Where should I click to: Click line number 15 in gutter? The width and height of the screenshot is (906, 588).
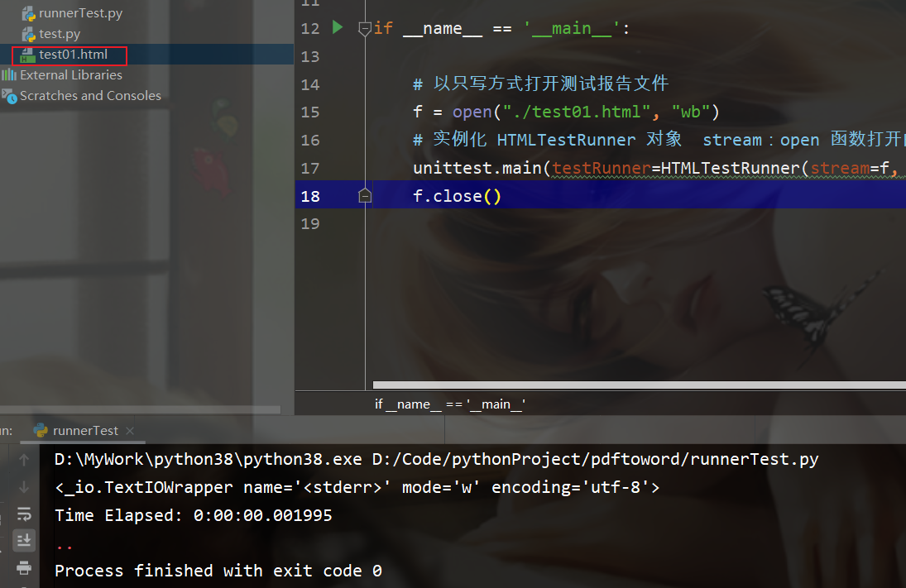(x=310, y=112)
